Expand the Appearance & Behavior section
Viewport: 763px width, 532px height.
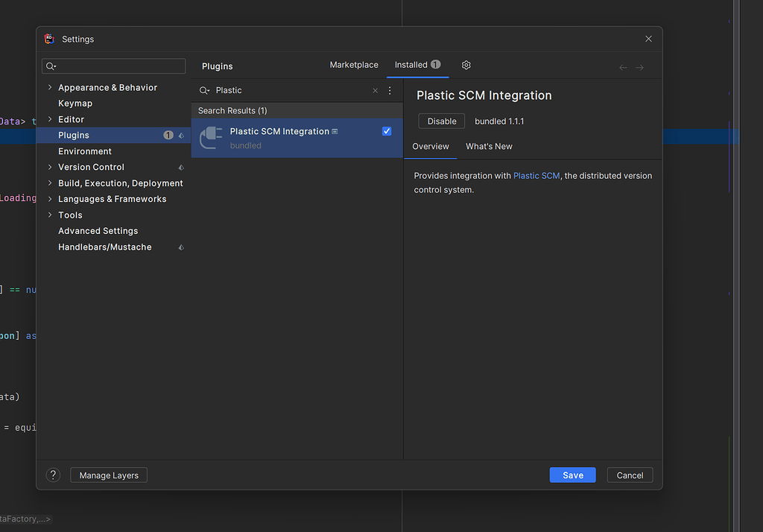point(50,87)
